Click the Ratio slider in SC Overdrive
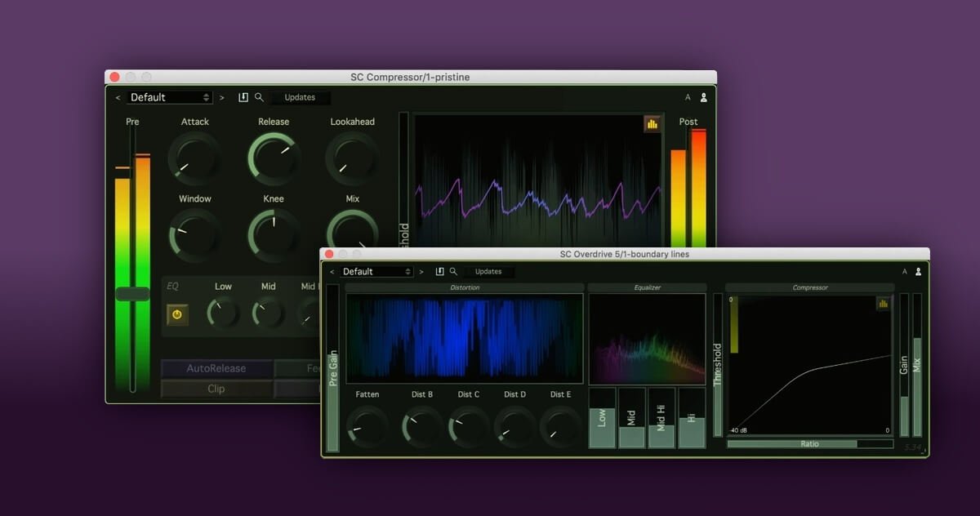The height and width of the screenshot is (516, 980). point(809,444)
